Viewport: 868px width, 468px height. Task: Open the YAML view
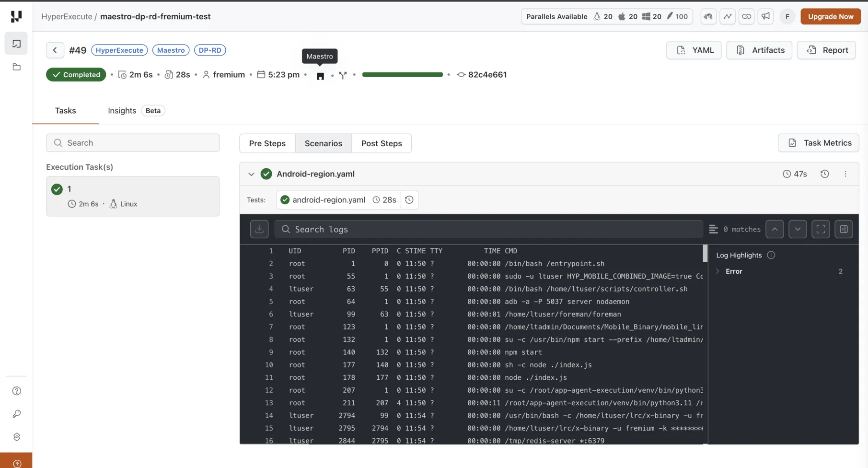click(x=694, y=50)
